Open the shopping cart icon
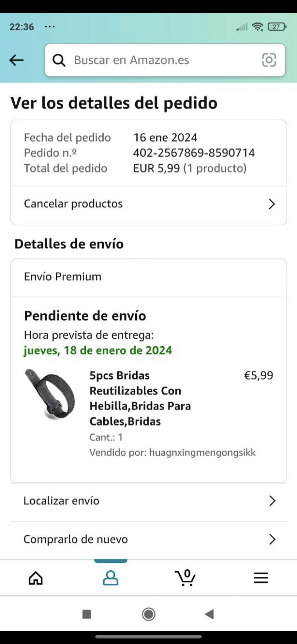The width and height of the screenshot is (297, 644). point(185,578)
